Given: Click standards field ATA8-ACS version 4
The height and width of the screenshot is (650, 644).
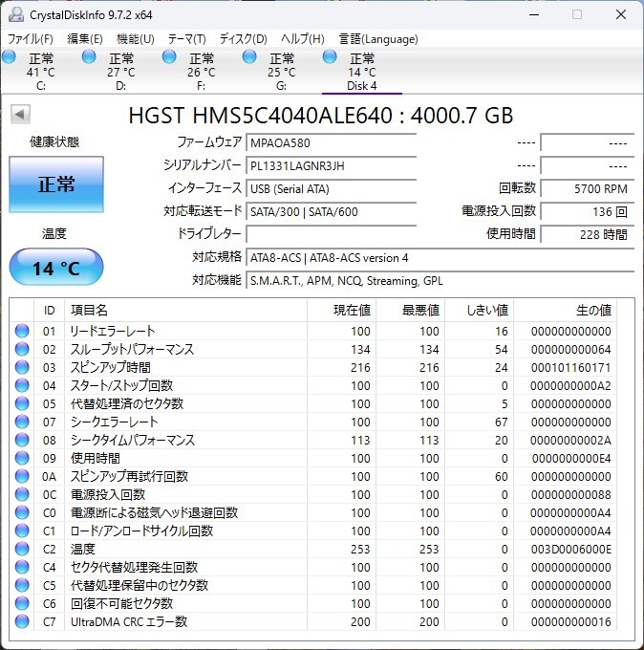Looking at the screenshot, I should coord(440,258).
